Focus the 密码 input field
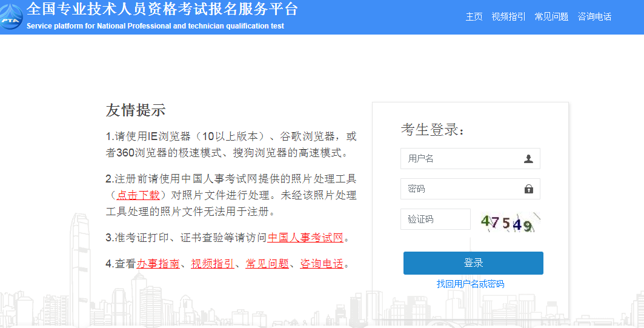 click(x=470, y=189)
